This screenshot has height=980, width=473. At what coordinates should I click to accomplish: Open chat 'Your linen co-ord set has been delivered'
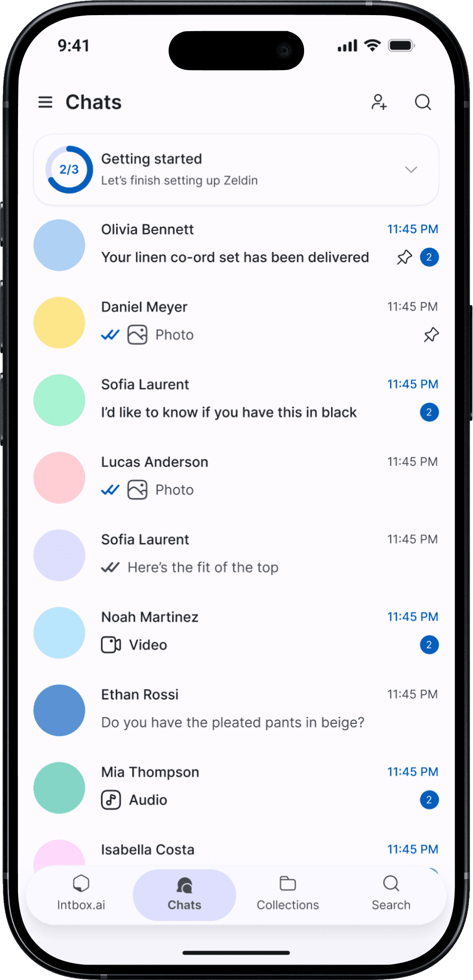(x=235, y=257)
